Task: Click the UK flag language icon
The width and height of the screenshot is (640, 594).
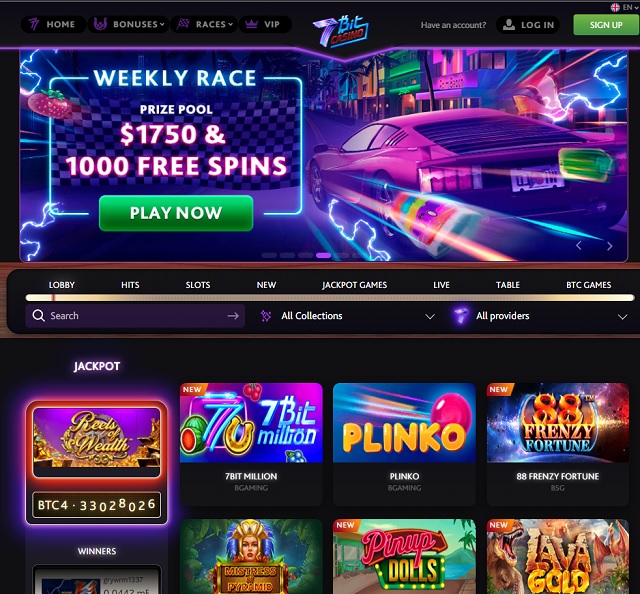Action: 615,7
